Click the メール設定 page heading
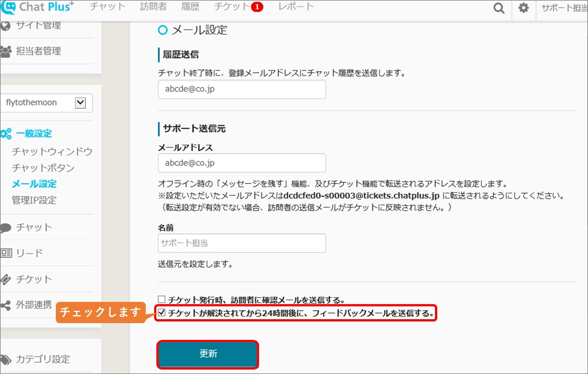 pyautogui.click(x=199, y=30)
